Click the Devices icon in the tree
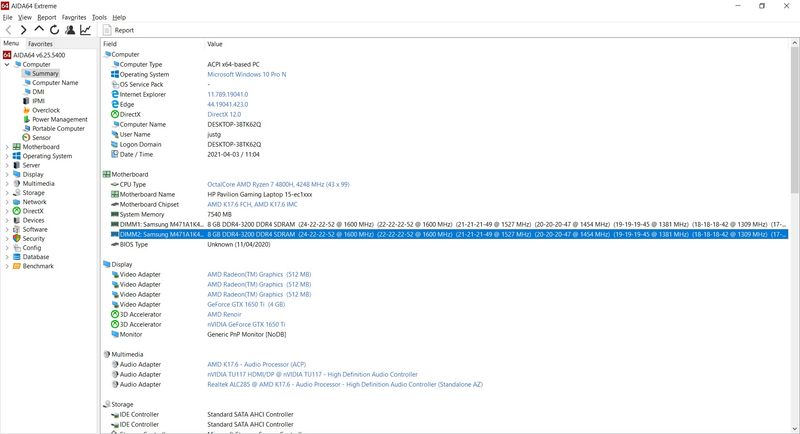The width and height of the screenshot is (800, 434). pyautogui.click(x=16, y=220)
